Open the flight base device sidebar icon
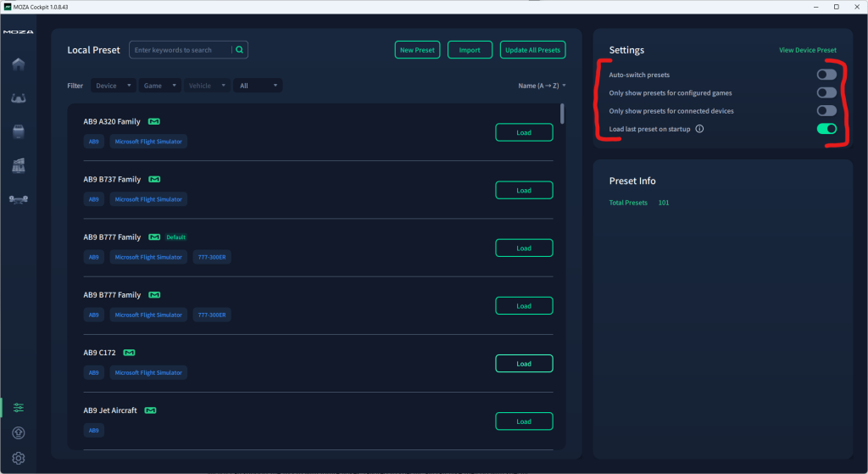The height and width of the screenshot is (474, 868). [x=19, y=131]
